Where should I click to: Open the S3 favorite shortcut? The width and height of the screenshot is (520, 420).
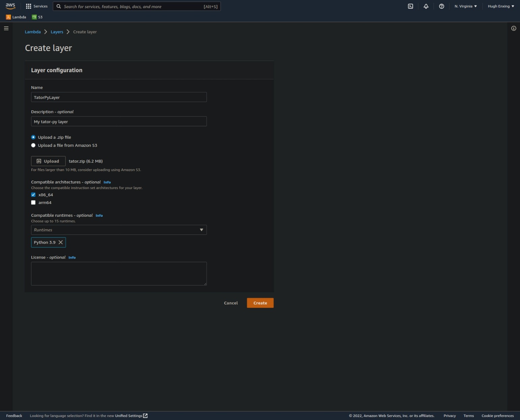[x=37, y=17]
